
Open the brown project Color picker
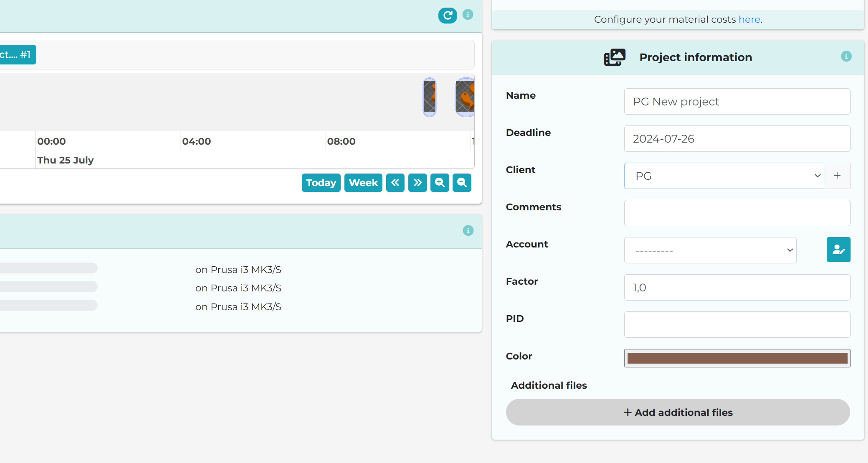tap(737, 358)
